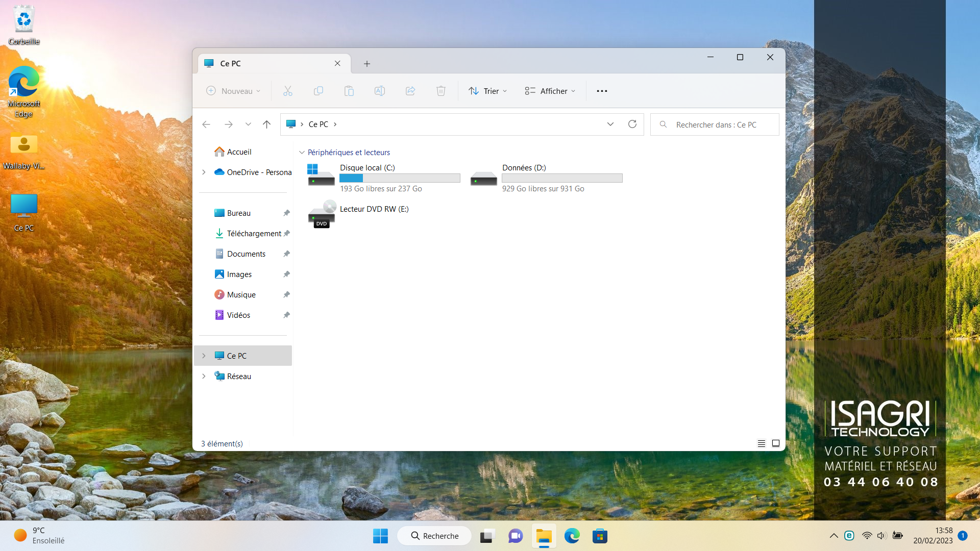Open the Chat app in taskbar
The width and height of the screenshot is (980, 551).
[516, 536]
